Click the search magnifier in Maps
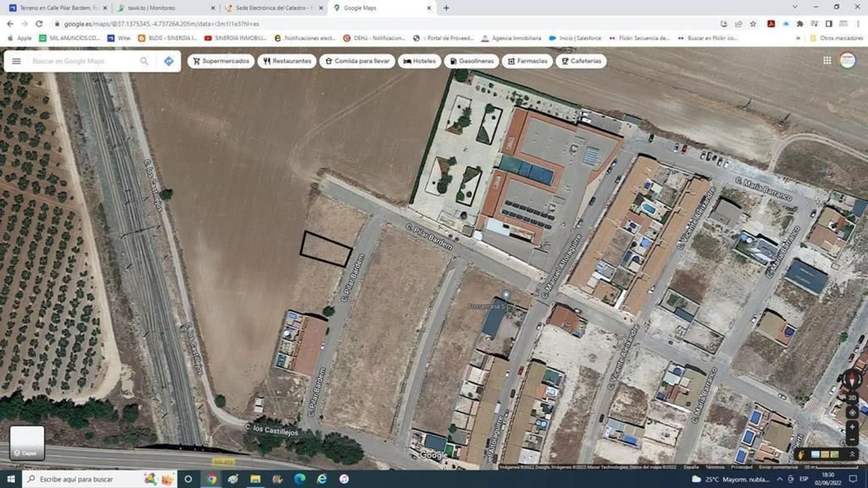 [x=144, y=61]
